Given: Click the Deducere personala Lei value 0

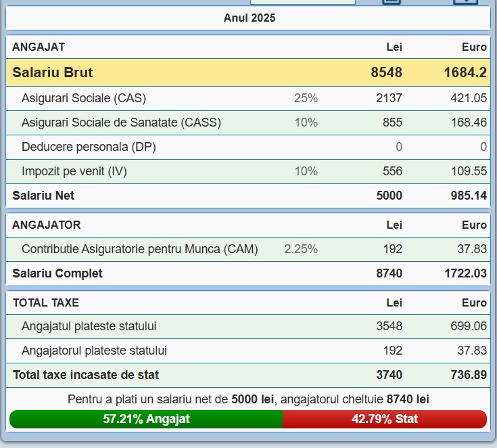Looking at the screenshot, I should tap(399, 147).
